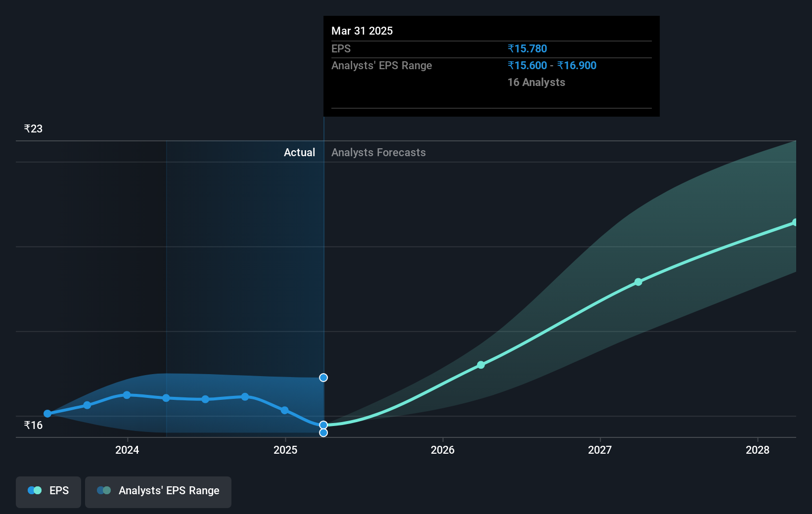Click the EPS data point at 2025 tick
Viewport: 812px width, 514px height.
click(284, 410)
